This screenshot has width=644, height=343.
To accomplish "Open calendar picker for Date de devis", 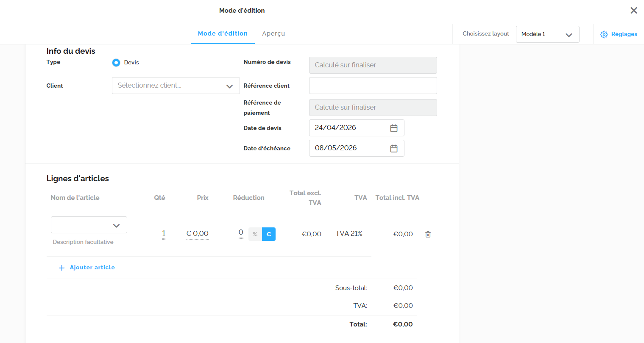I will pyautogui.click(x=394, y=128).
